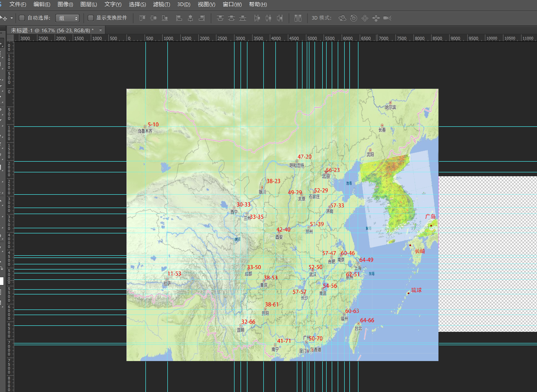
Task: Open the 文件(F) menu
Action: coord(18,4)
